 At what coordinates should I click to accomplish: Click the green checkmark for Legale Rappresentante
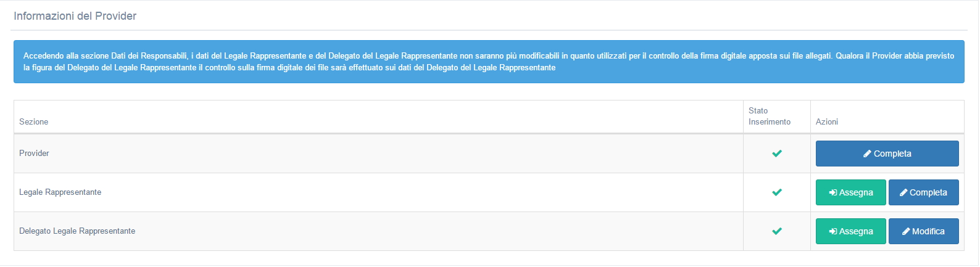(777, 192)
